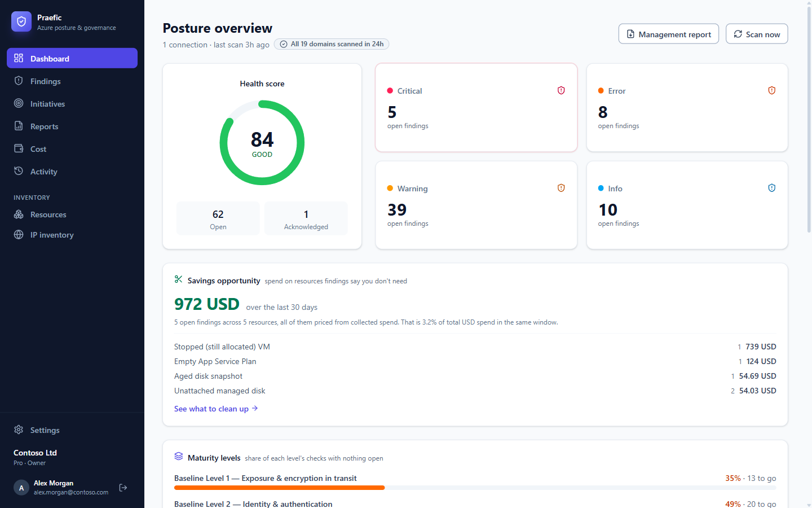Click the Aged disk snapshot row
The height and width of the screenshot is (508, 812).
tap(475, 376)
